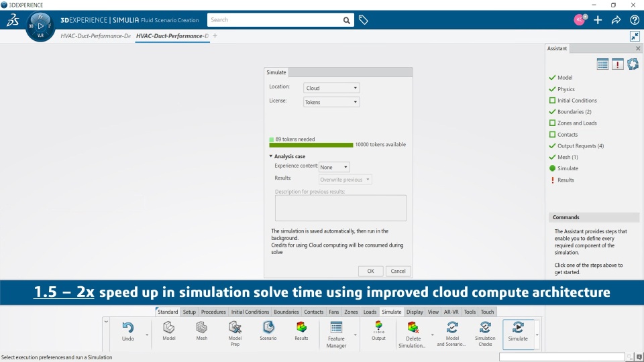Click the search magnifier icon
Screen dimensions: 644x362
[x=347, y=20]
